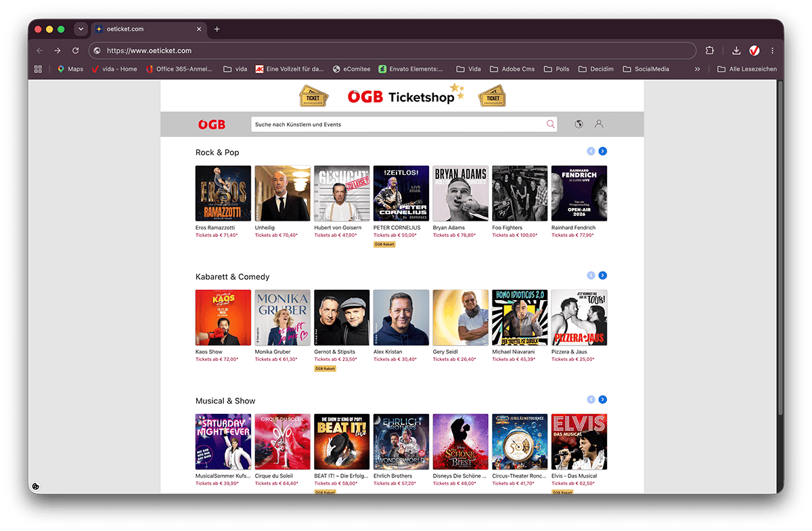
Task: Click the Rainhard Fendrich title link
Action: [573, 228]
